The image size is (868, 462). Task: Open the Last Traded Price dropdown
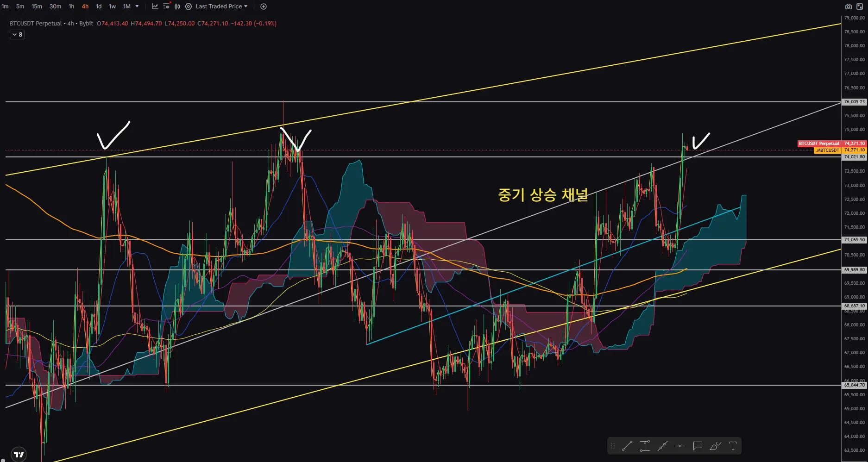[x=221, y=6]
